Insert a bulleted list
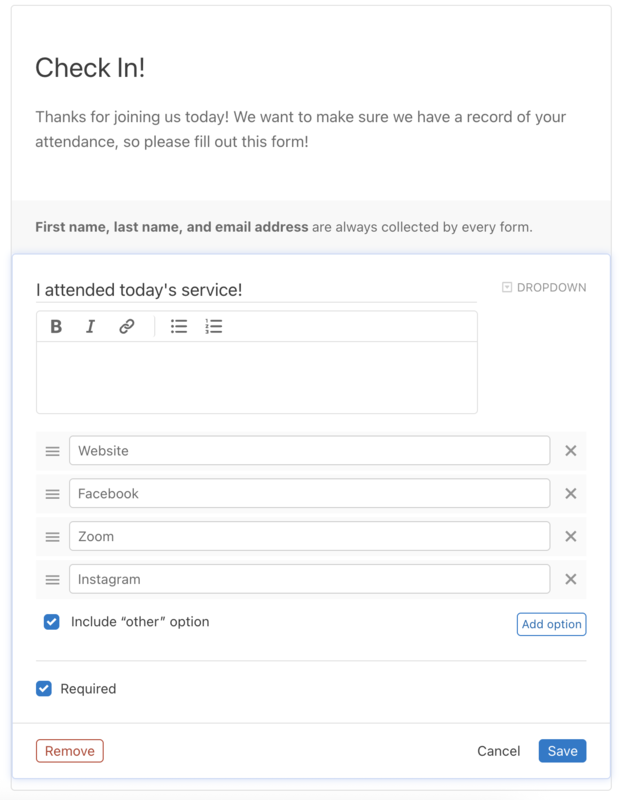The width and height of the screenshot is (622, 800). [179, 326]
